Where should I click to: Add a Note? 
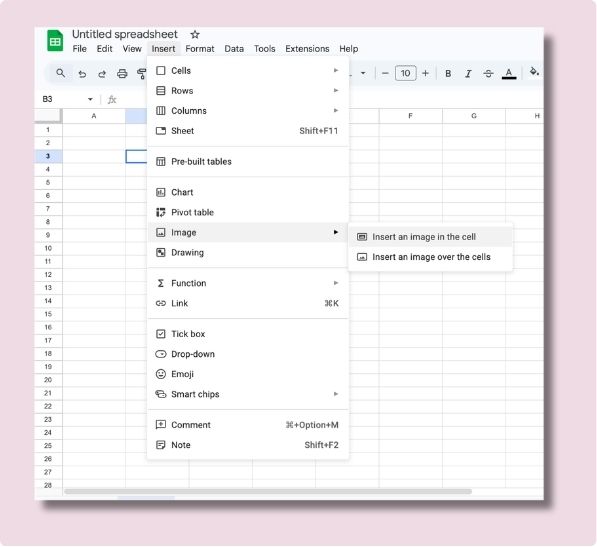(x=248, y=445)
